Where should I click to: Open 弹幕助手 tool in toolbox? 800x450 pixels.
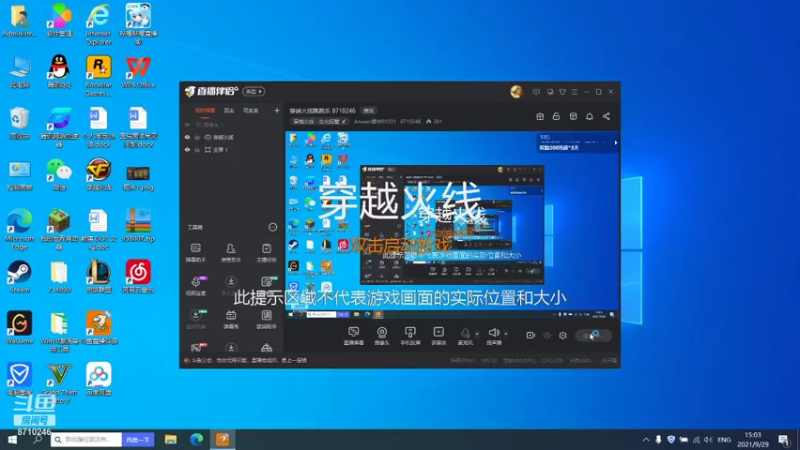(195, 253)
